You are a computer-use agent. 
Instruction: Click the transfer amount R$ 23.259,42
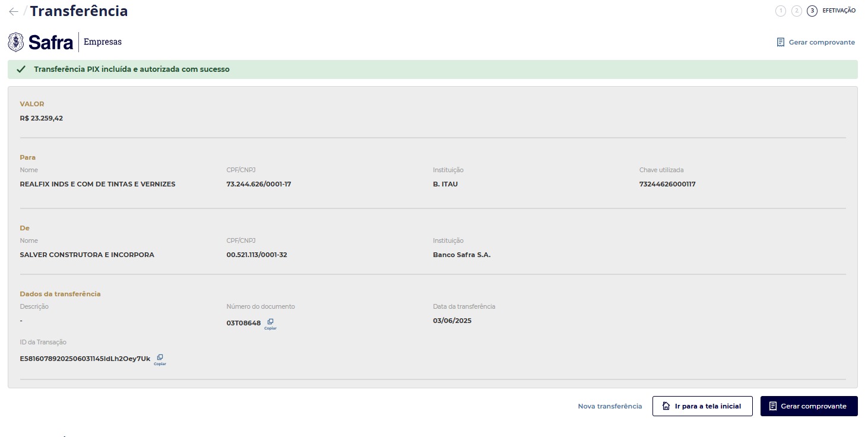pyautogui.click(x=42, y=118)
